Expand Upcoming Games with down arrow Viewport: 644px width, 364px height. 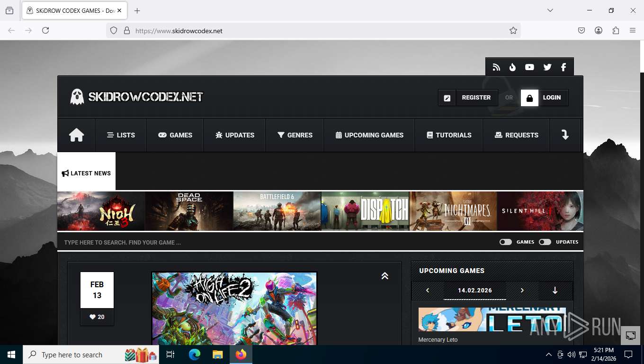pyautogui.click(x=555, y=291)
